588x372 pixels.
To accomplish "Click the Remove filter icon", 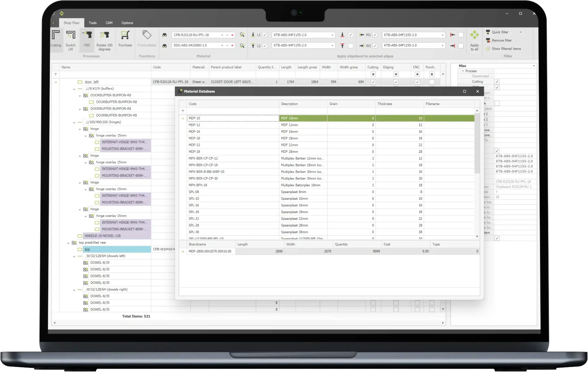I will click(x=488, y=40).
